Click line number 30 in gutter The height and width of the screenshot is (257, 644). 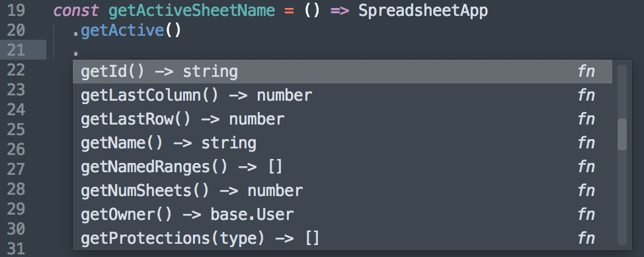pyautogui.click(x=16, y=229)
